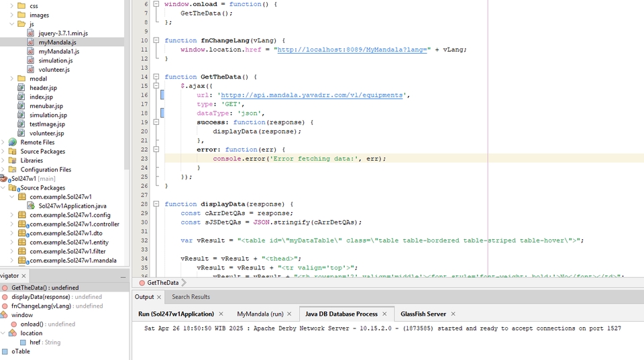Click the com.example.Sol247w1.config package icon
This screenshot has height=360, width=644.
click(21, 215)
